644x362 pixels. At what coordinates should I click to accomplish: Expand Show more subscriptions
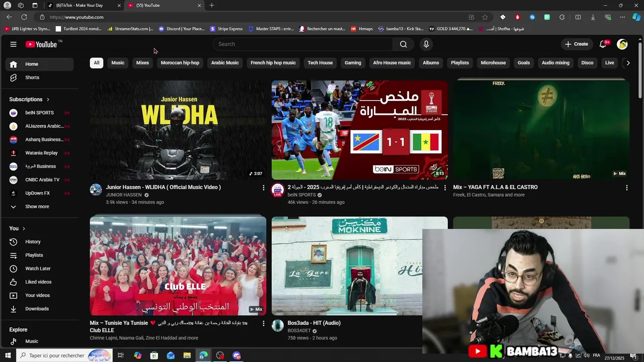(x=40, y=207)
